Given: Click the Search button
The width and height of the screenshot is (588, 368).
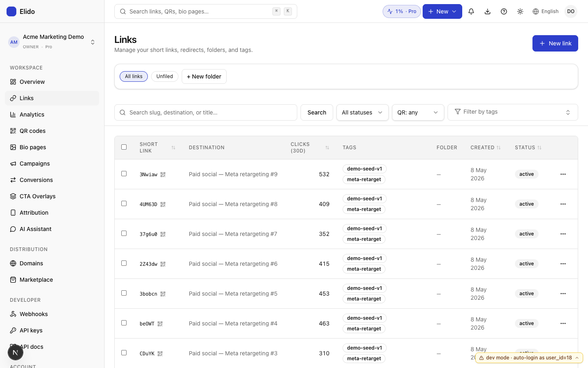Looking at the screenshot, I should tap(316, 112).
